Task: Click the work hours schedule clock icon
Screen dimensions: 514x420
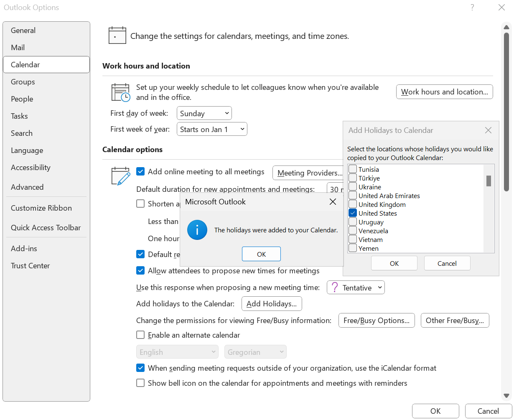Action: [x=121, y=92]
